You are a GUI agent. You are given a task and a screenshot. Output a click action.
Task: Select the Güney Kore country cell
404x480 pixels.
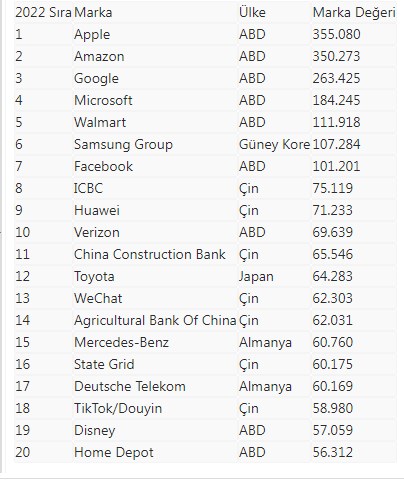click(274, 145)
